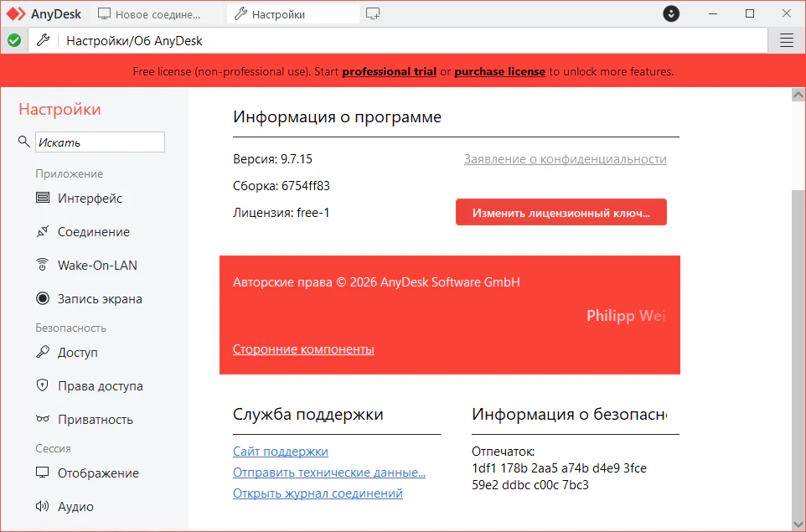Click the Отпечаток: label
806x532 pixels.
click(504, 452)
